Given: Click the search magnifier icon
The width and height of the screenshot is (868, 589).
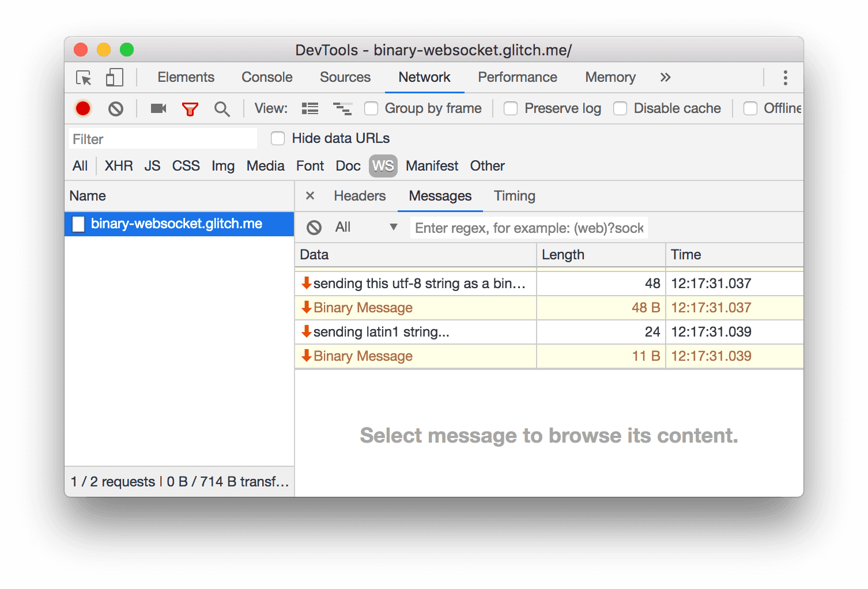Looking at the screenshot, I should (222, 108).
